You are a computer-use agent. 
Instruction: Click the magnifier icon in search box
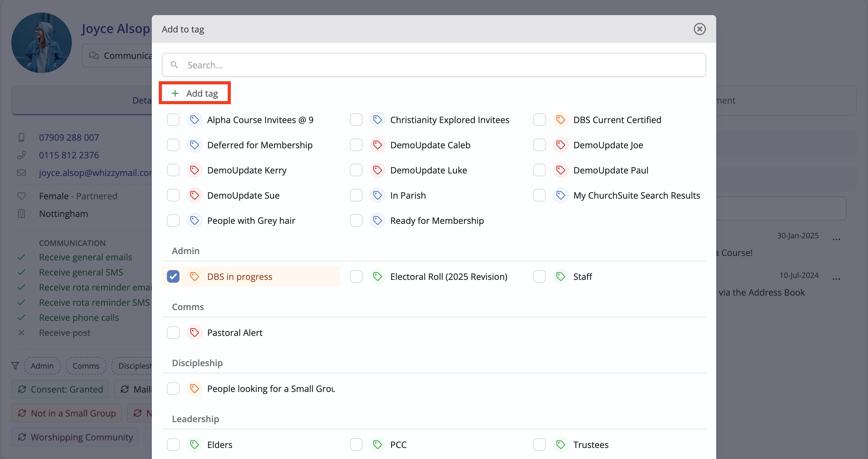pos(174,65)
